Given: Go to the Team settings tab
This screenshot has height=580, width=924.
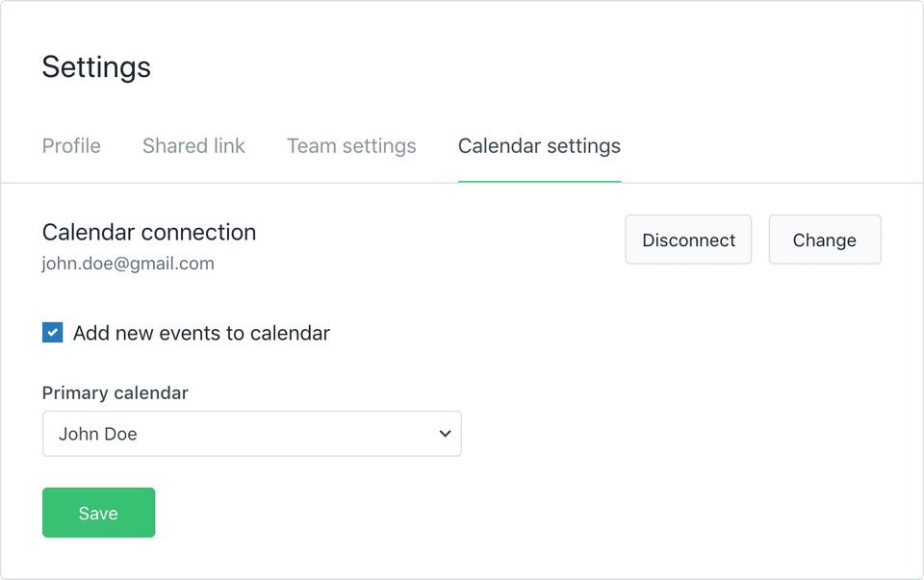Looking at the screenshot, I should (351, 146).
